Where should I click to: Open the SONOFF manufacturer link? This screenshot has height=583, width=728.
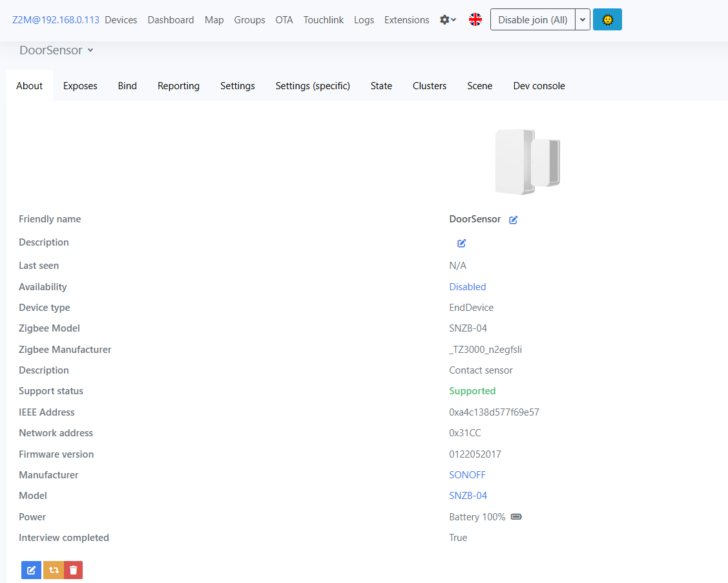pyautogui.click(x=467, y=475)
